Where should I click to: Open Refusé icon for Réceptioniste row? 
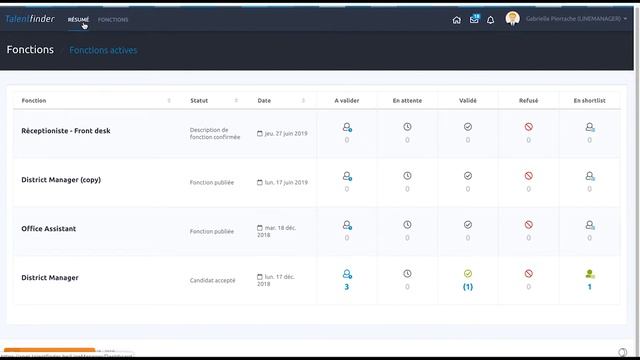(529, 127)
